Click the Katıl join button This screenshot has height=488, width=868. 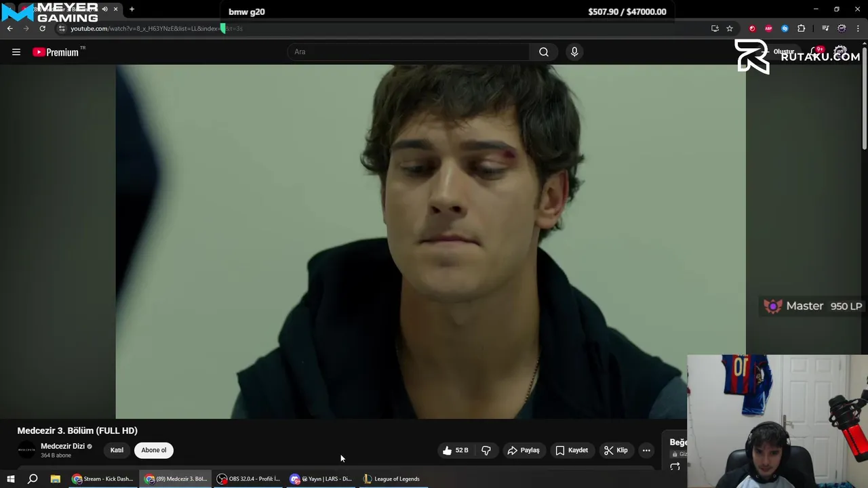[x=117, y=450]
